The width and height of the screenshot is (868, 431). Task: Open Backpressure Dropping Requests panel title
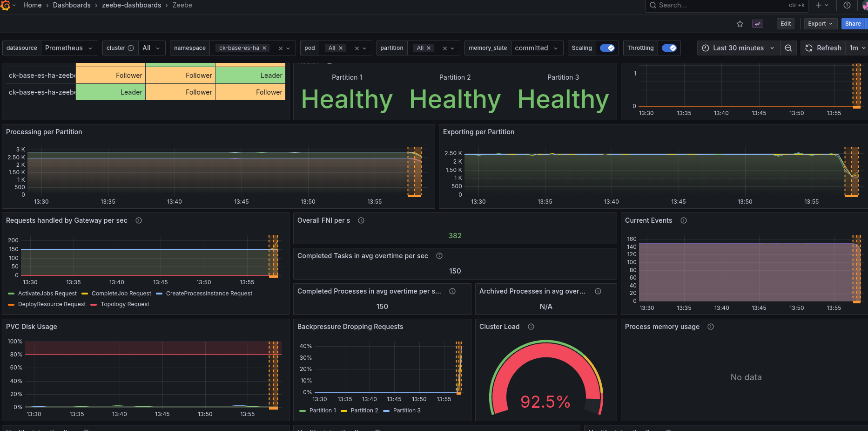coord(350,327)
